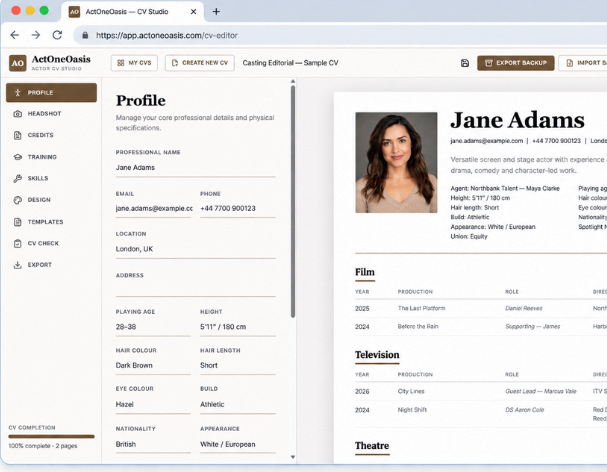Open the Headshot section

click(51, 113)
